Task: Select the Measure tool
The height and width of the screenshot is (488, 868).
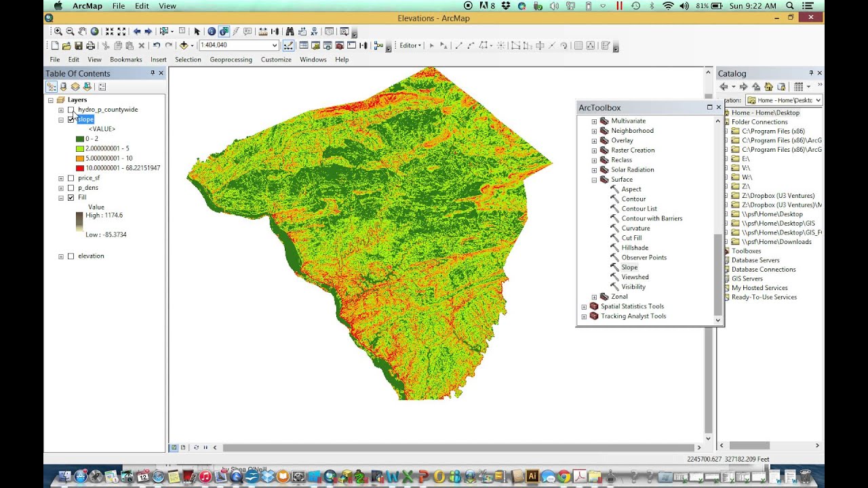Action: point(263,31)
